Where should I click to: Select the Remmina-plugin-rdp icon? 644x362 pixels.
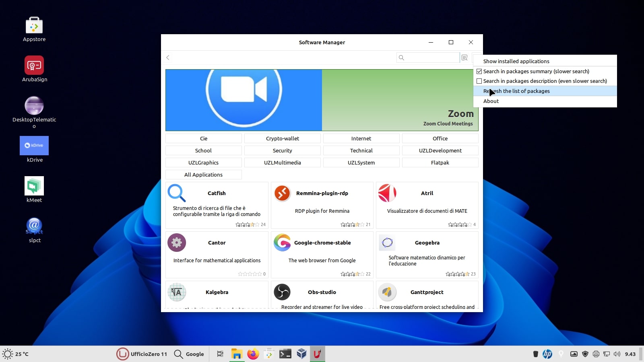point(282,193)
